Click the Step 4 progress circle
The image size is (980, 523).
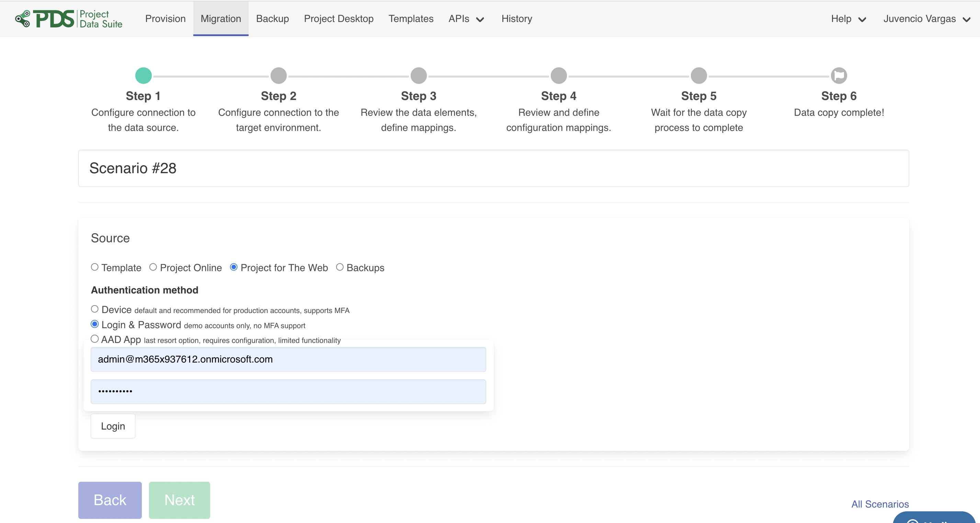click(558, 76)
